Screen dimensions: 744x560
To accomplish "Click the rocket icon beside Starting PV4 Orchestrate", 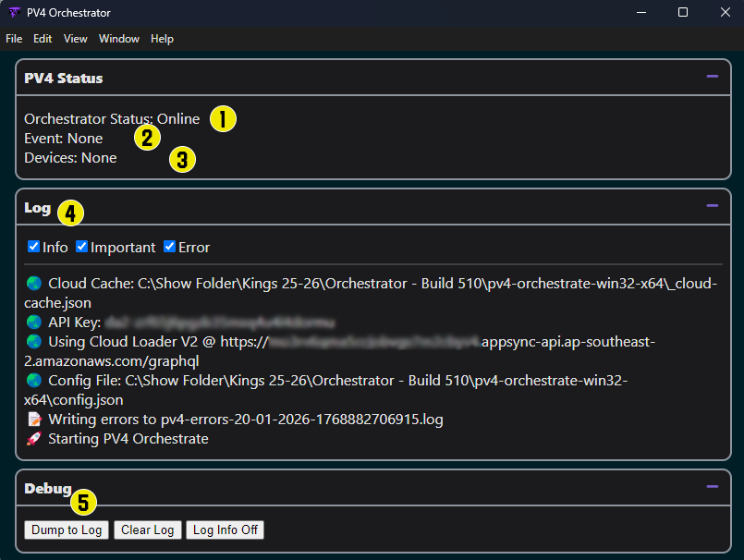I will point(34,439).
